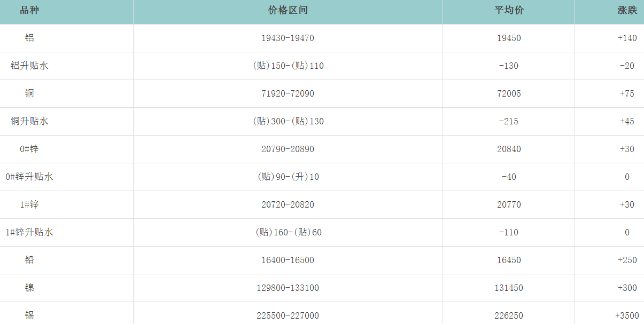Image resolution: width=644 pixels, height=324 pixels.
Task: Click the 0#锌升贴水 variety cell
Action: pyautogui.click(x=29, y=177)
